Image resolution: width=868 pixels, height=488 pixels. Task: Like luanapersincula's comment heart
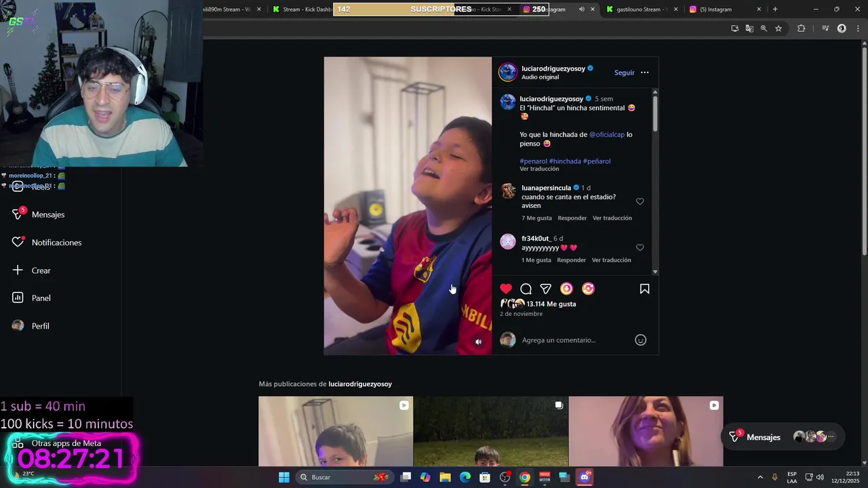click(x=639, y=201)
